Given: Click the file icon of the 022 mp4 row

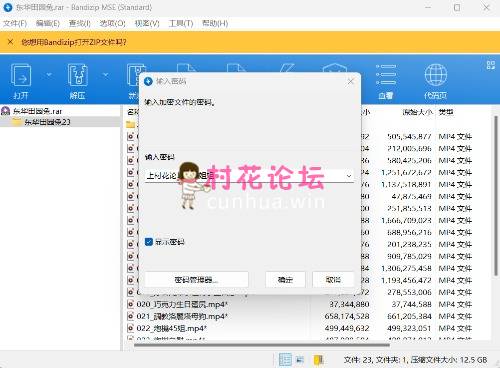Looking at the screenshot, I should 130,328.
